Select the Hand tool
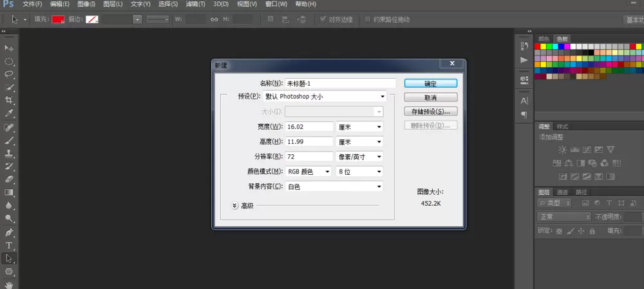Viewport: 644px width, 289px height. [8, 284]
